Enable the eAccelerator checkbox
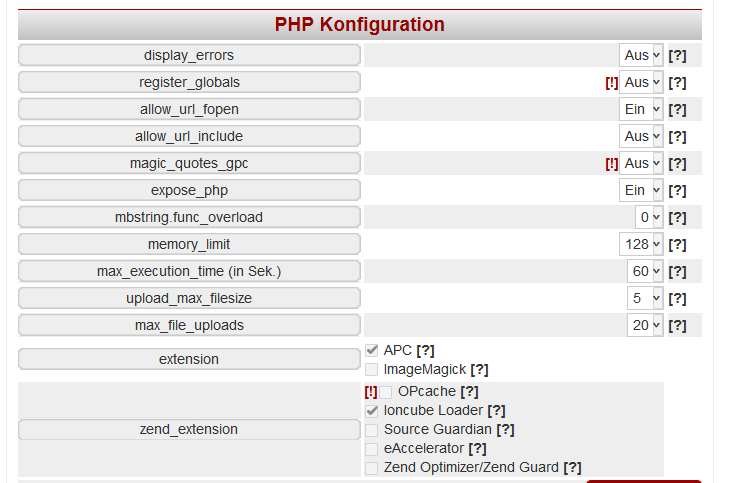Screen dimensions: 732x483 (372, 449)
